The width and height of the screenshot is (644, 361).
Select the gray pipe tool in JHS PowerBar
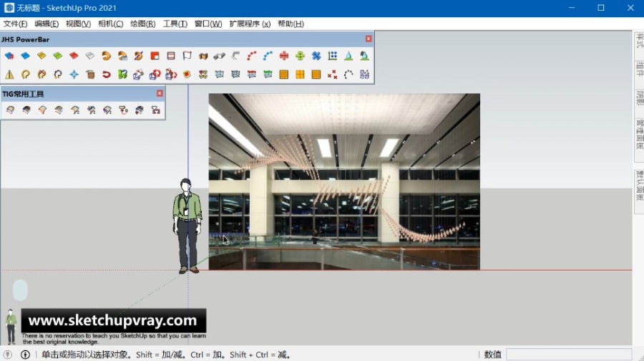coord(220,55)
